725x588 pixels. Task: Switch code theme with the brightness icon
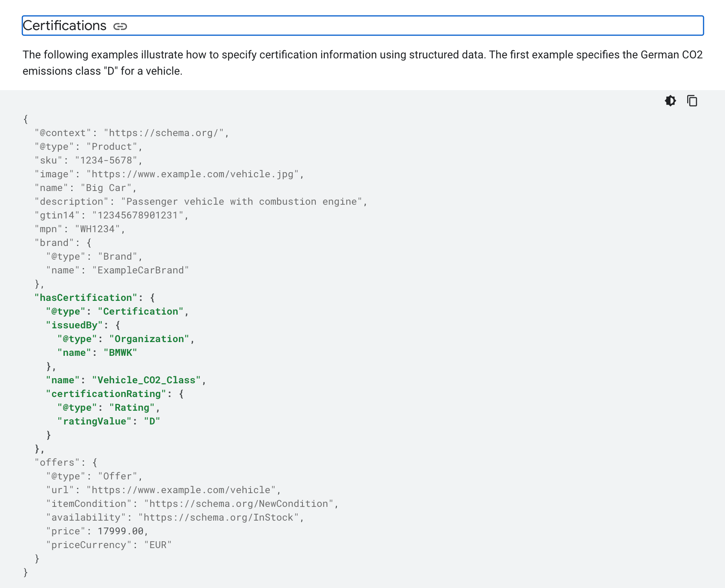pyautogui.click(x=670, y=101)
